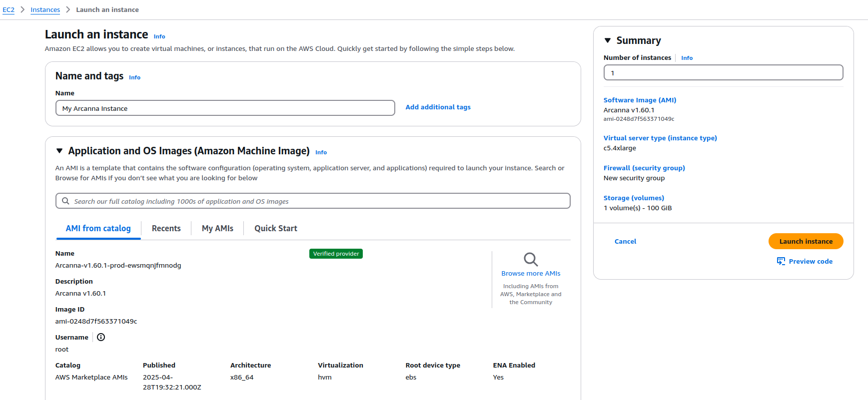Screen dimensions: 868x400
Task: Click the instance type value c5.4xlarge
Action: pyautogui.click(x=620, y=148)
